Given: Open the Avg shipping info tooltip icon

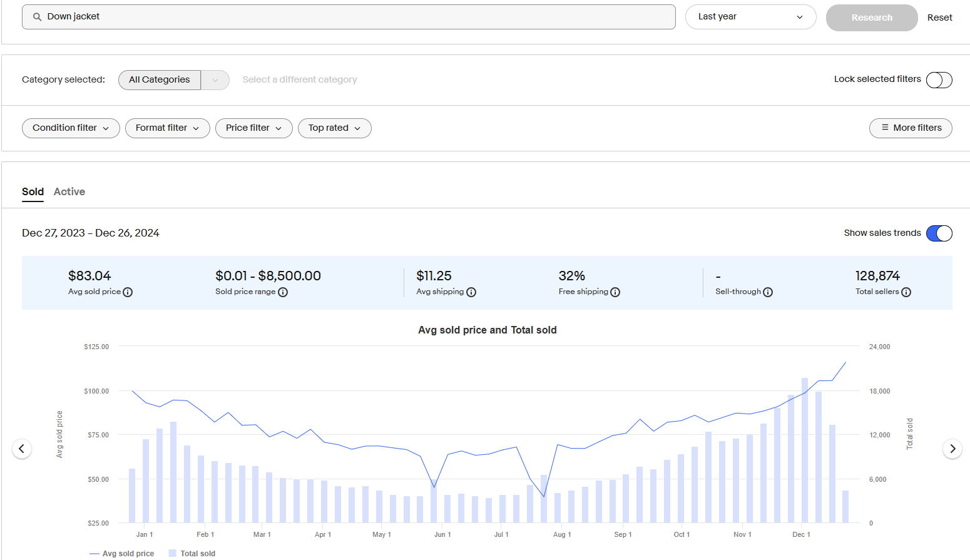Looking at the screenshot, I should (x=471, y=292).
